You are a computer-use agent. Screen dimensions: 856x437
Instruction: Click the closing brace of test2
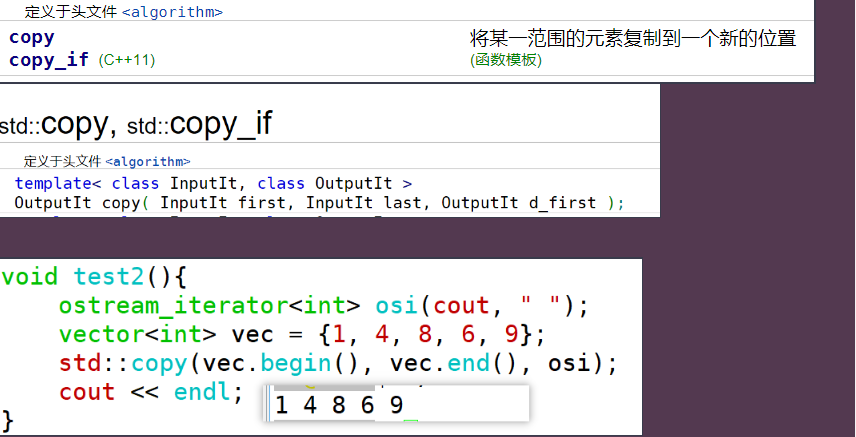tap(8, 421)
